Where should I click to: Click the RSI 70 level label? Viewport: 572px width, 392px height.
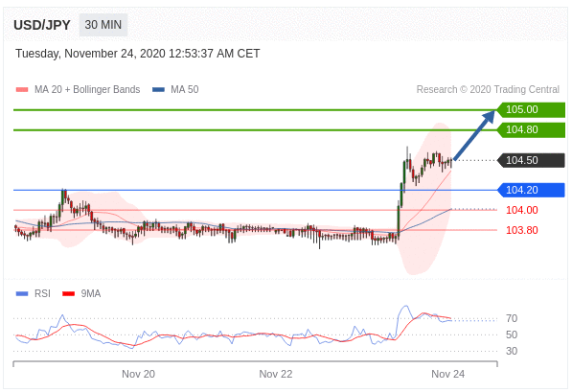512,318
